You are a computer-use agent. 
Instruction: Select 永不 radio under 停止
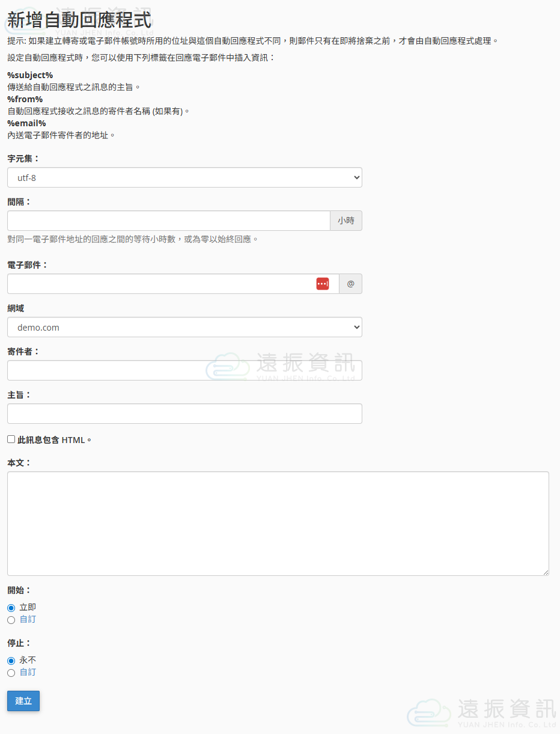pos(11,661)
